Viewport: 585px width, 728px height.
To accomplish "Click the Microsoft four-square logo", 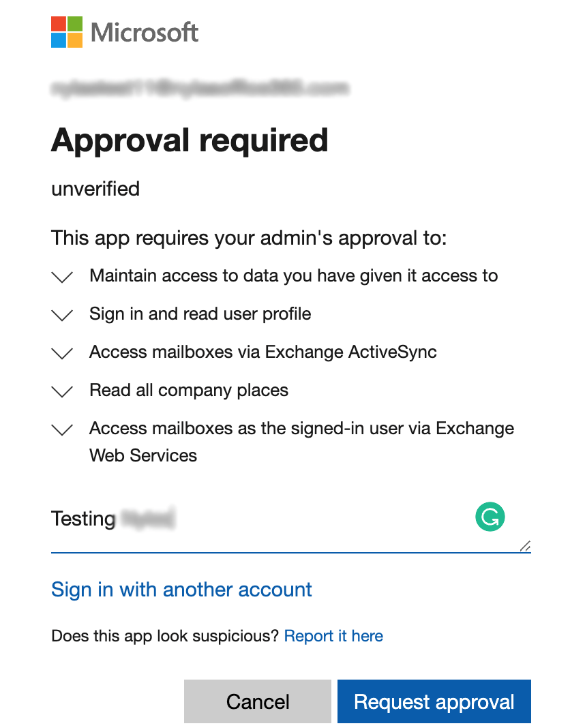I will 67,32.
